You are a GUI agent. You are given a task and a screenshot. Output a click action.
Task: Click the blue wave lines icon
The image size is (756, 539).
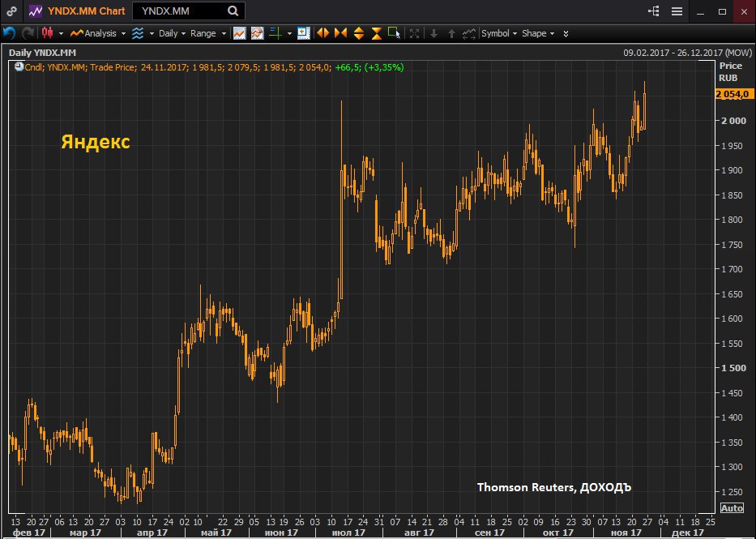pos(138,33)
